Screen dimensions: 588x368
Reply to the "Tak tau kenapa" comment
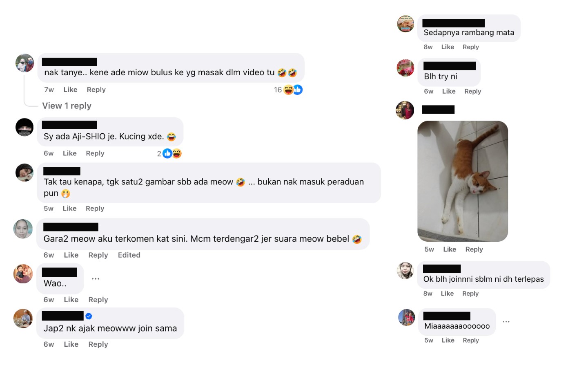pyautogui.click(x=95, y=209)
